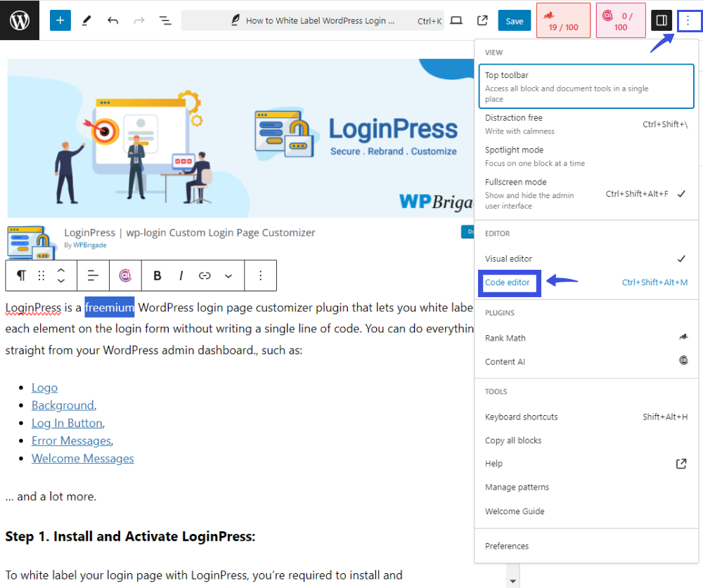The width and height of the screenshot is (703, 588).
Task: Open the command palette title field
Action: click(313, 20)
